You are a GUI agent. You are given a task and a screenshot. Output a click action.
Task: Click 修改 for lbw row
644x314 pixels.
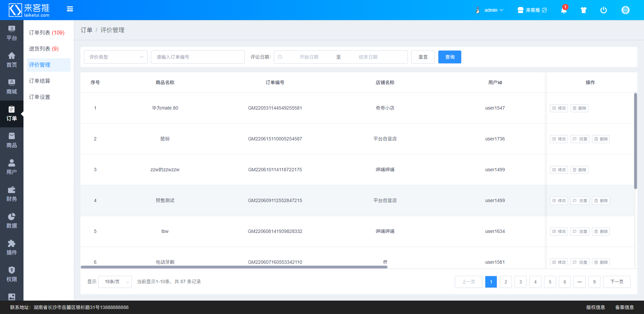(559, 232)
